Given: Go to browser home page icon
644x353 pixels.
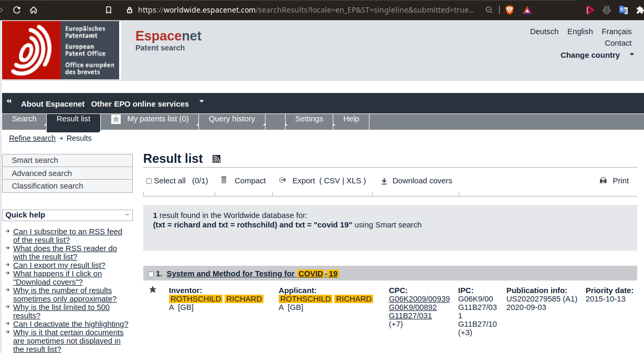Looking at the screenshot, I should click(x=34, y=10).
